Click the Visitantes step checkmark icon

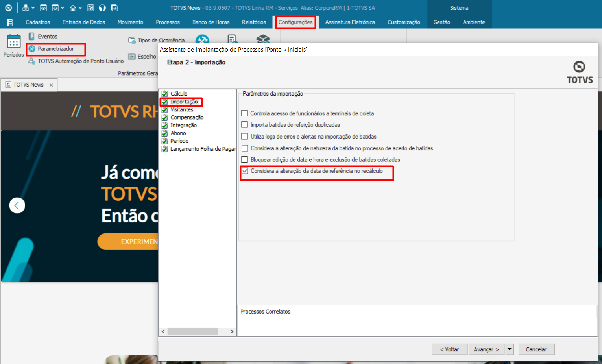tap(164, 109)
